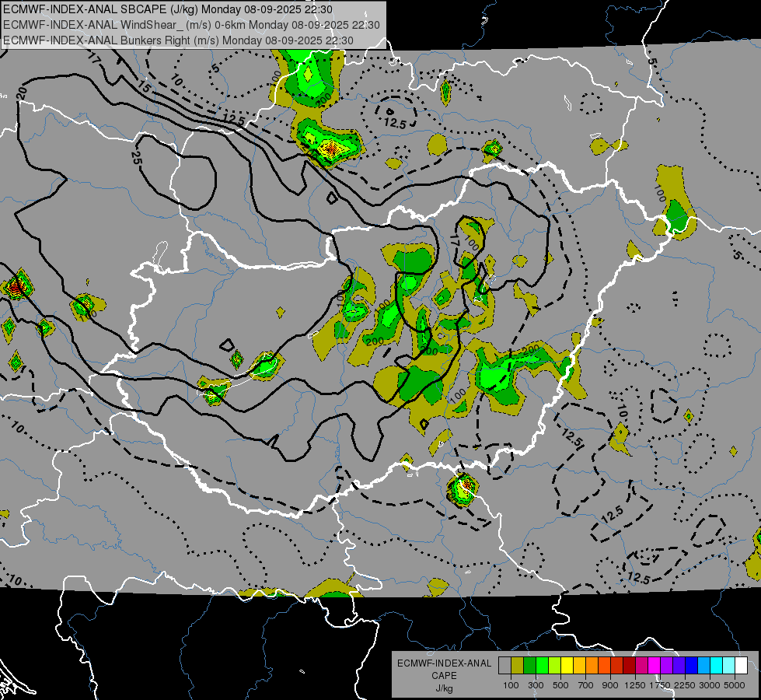Click the 15 wind shear contour label
The height and width of the screenshot is (700, 761).
tap(144, 87)
